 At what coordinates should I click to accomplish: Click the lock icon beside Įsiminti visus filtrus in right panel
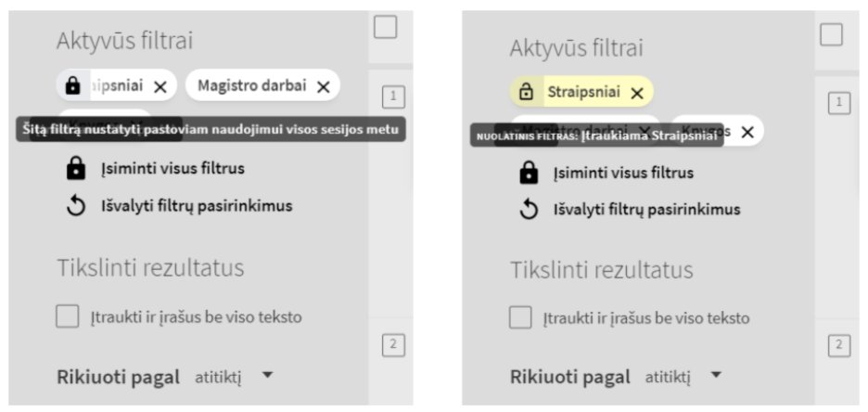click(x=528, y=174)
